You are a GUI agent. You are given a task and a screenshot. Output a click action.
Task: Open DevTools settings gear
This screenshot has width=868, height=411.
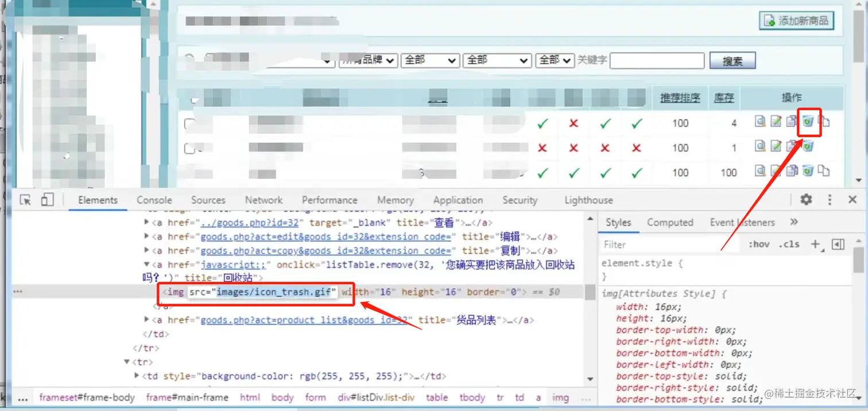[x=806, y=199]
